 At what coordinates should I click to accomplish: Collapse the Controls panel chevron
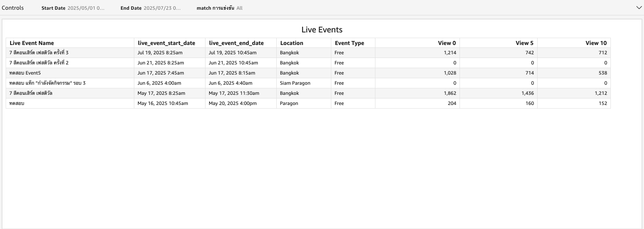pos(639,8)
